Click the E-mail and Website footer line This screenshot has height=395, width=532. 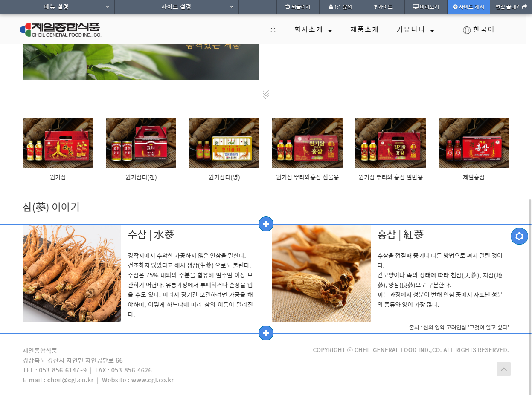coord(98,380)
